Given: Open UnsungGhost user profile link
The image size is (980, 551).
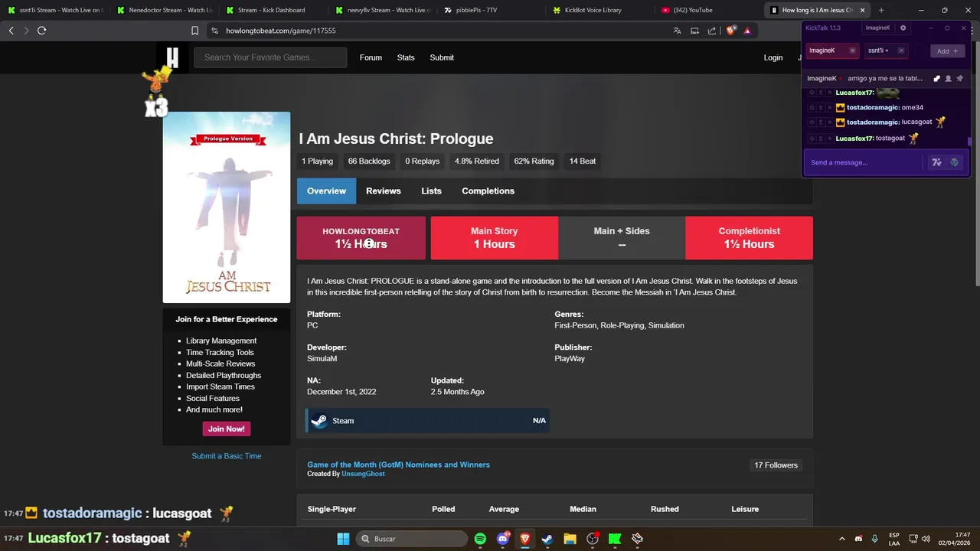Looking at the screenshot, I should click(x=363, y=474).
